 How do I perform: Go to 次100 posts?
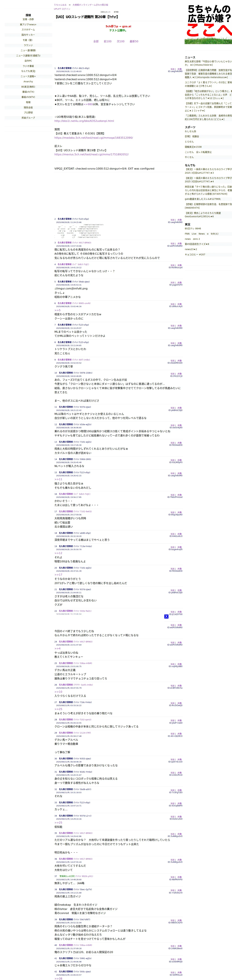pos(121,41)
